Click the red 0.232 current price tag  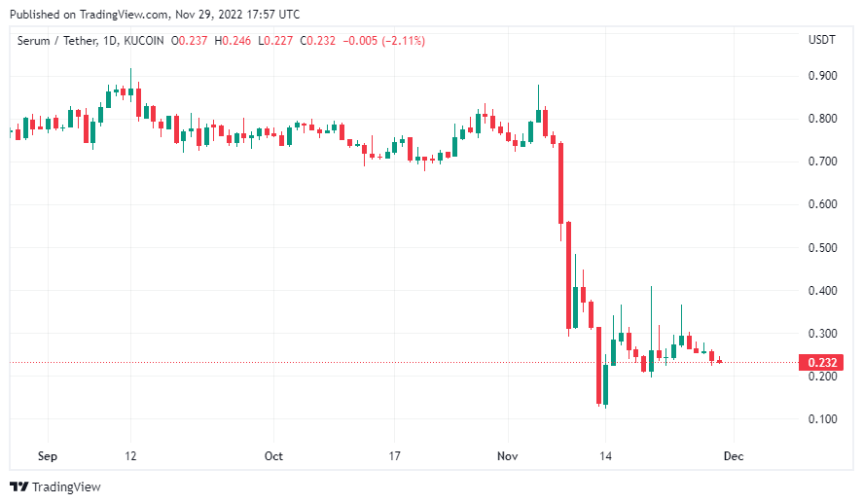(x=821, y=363)
